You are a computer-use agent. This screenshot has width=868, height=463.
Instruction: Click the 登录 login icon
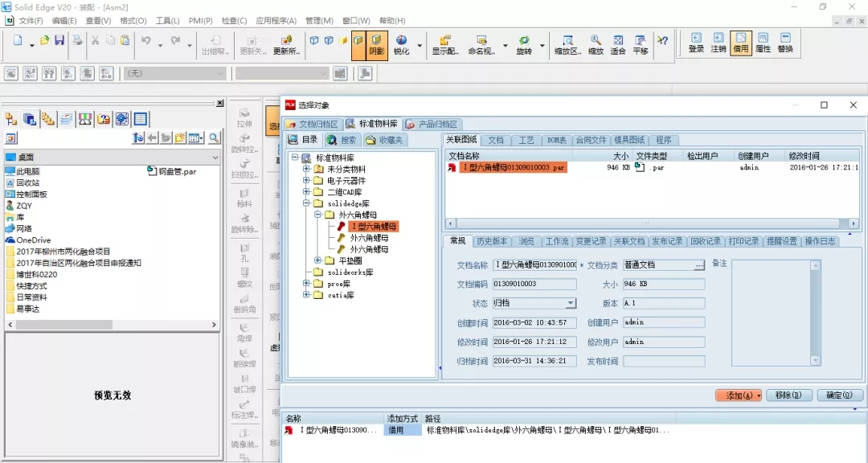[696, 43]
